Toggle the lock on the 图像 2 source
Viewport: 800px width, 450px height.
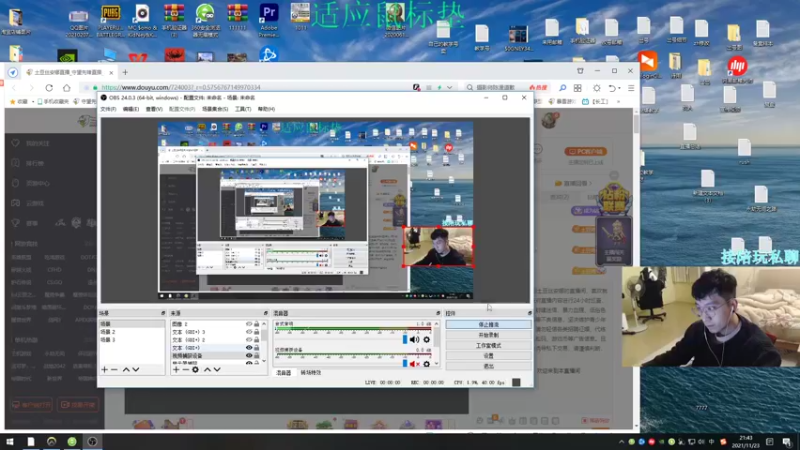click(x=257, y=324)
